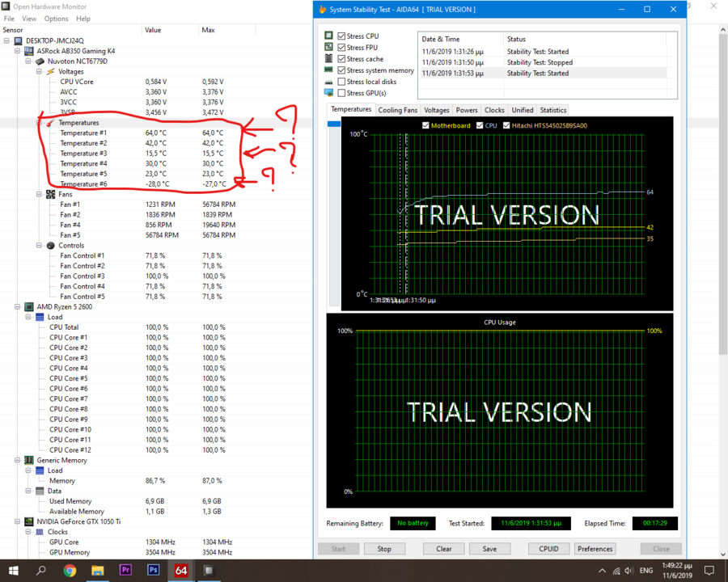Viewport: 728px width, 582px height.
Task: Click the Fans category icon
Action: click(x=51, y=195)
